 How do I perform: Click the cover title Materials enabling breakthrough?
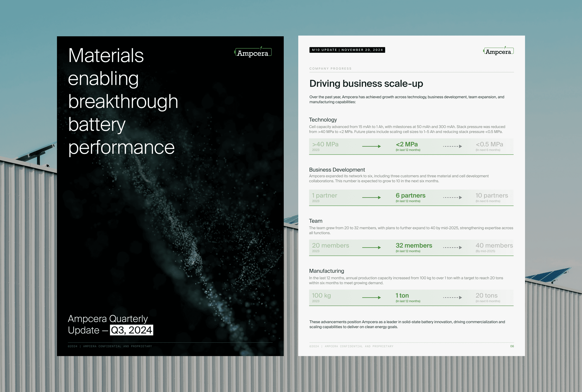pos(123,101)
